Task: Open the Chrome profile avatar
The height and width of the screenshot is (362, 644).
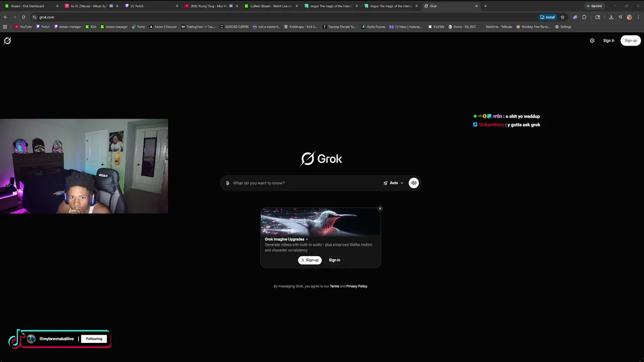Action: pos(629,17)
